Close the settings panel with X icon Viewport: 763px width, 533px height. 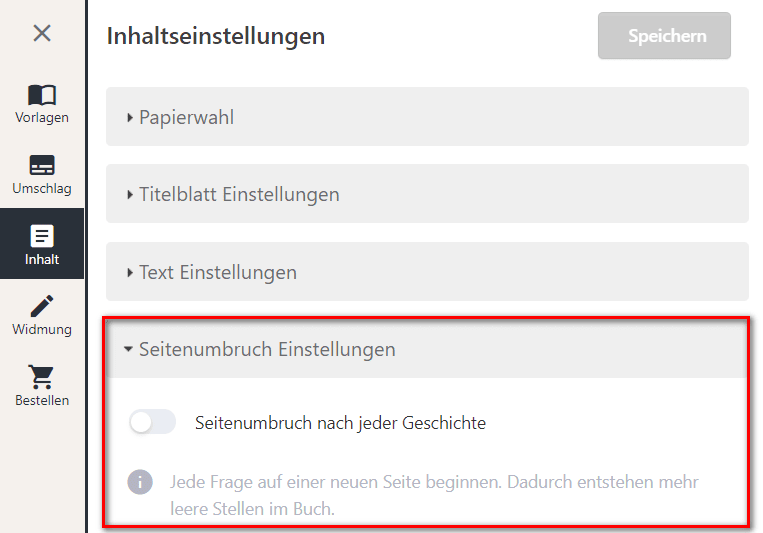[x=42, y=34]
